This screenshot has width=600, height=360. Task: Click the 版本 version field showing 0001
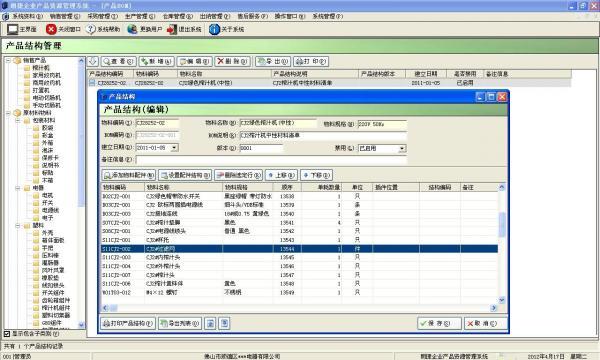[261, 148]
